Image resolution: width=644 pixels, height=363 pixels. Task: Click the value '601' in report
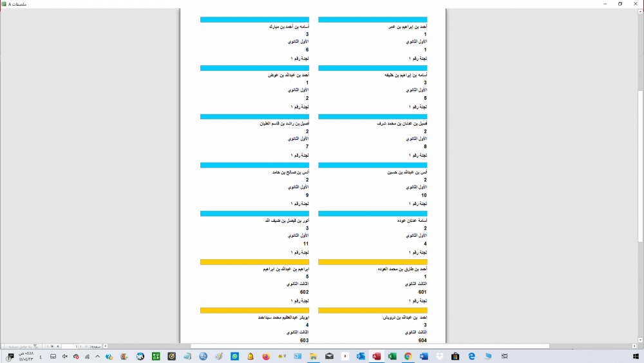422,292
